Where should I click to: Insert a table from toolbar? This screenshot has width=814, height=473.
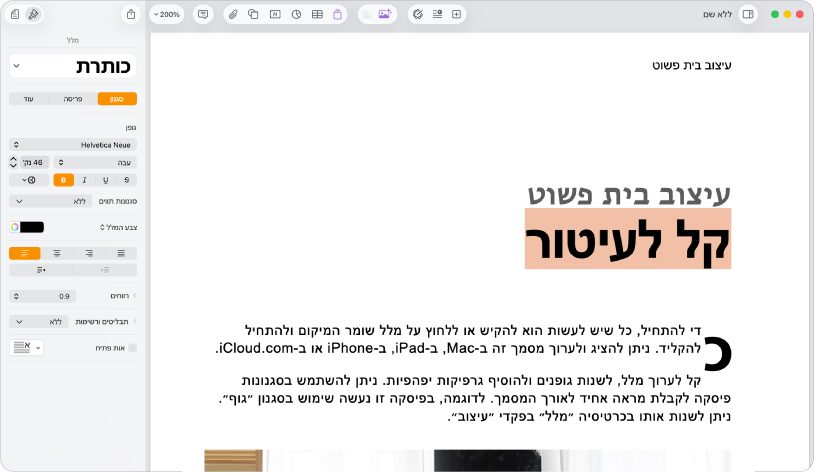click(x=317, y=15)
